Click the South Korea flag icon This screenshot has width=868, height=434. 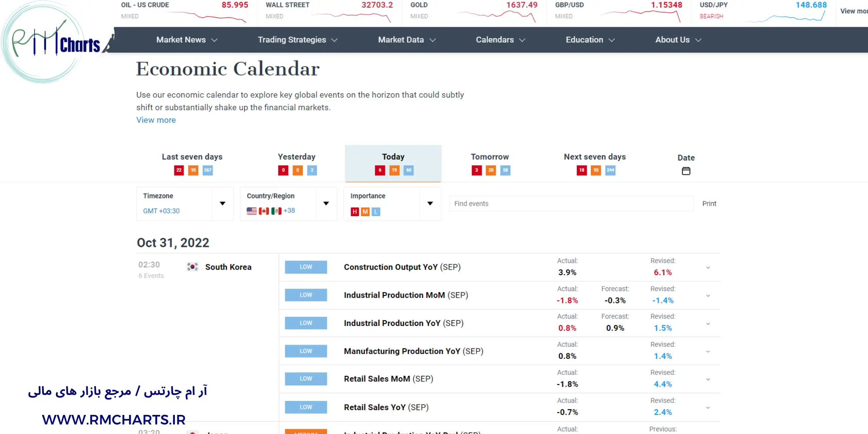pos(193,267)
